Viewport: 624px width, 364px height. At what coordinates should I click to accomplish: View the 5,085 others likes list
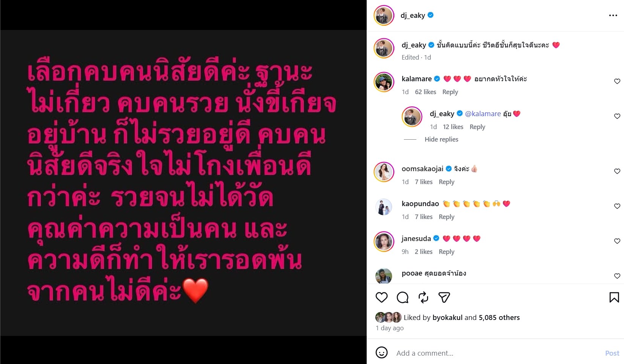pos(499,317)
